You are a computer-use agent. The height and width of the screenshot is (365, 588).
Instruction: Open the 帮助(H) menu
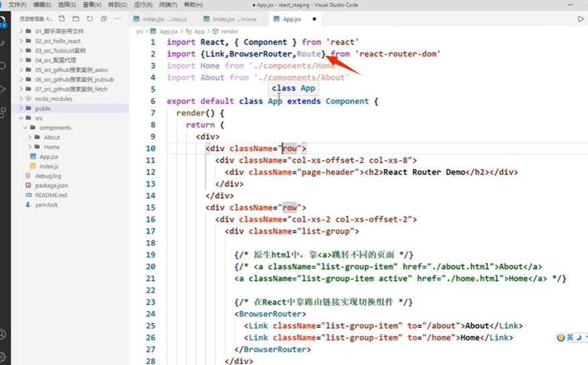193,5
